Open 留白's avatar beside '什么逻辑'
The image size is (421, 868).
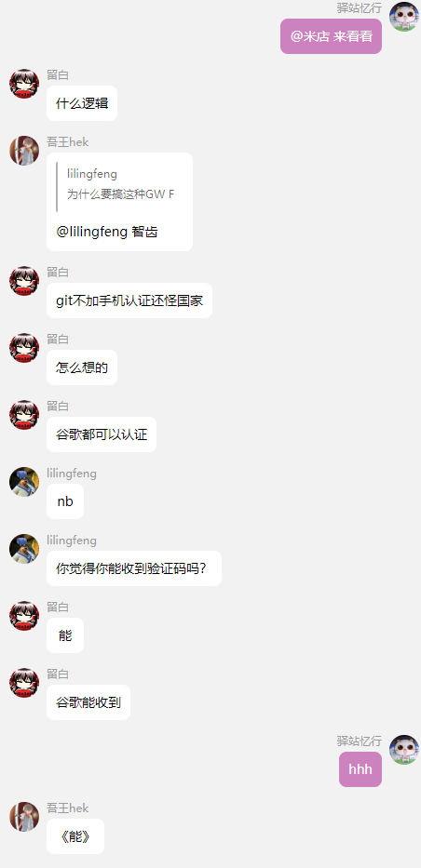[24, 84]
